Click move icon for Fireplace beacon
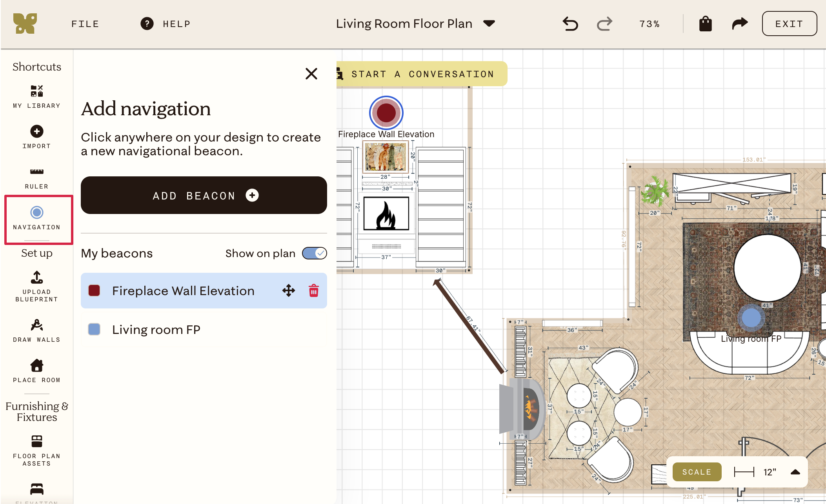This screenshot has width=826, height=504. (289, 291)
